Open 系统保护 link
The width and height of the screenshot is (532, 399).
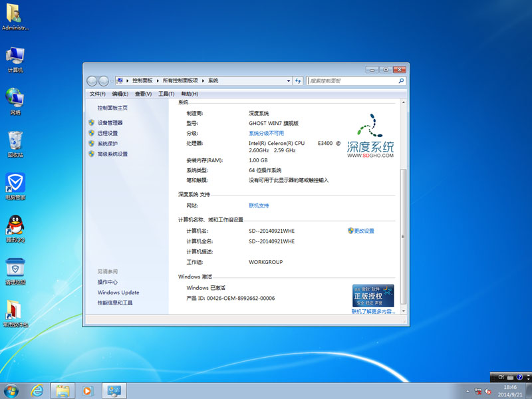108,144
